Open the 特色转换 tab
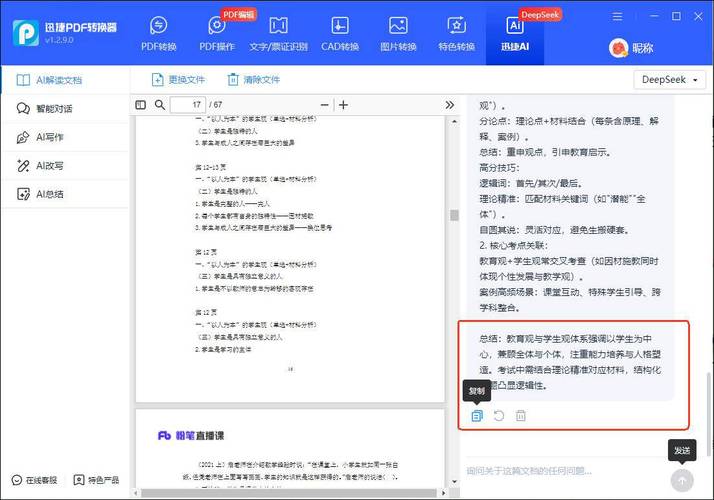The width and height of the screenshot is (714, 500). [456, 34]
